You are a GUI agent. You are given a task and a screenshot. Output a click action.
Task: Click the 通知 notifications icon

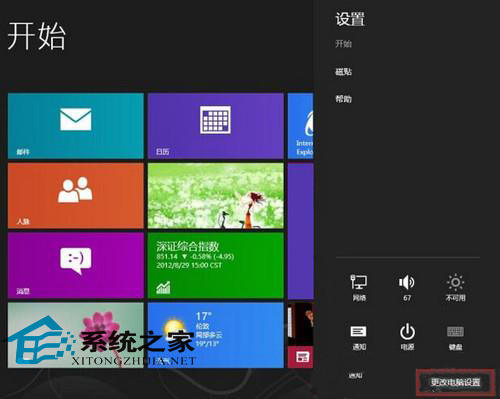[x=359, y=337]
